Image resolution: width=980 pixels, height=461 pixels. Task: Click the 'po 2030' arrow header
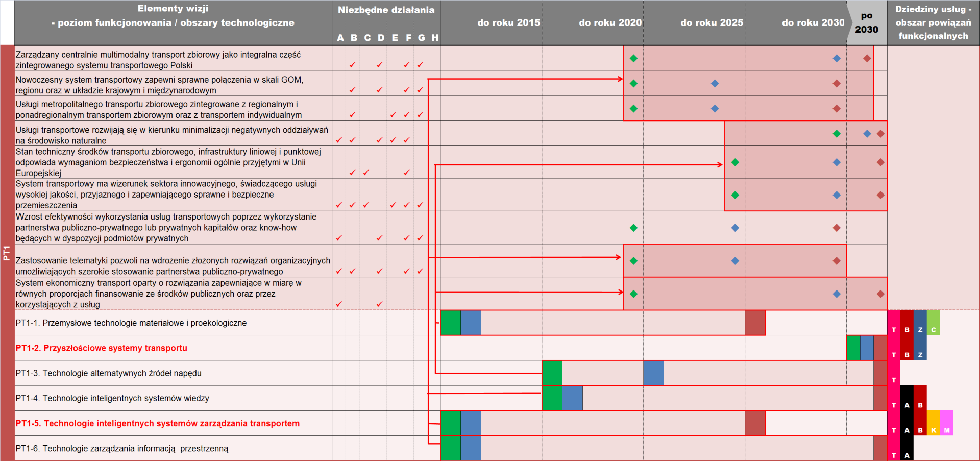pos(867,22)
